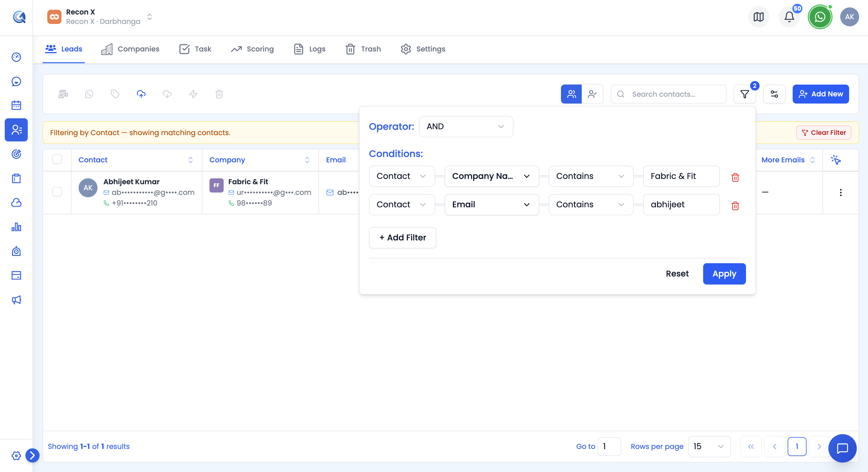
Task: Open the filter funnel icon with badge 2
Action: point(745,94)
